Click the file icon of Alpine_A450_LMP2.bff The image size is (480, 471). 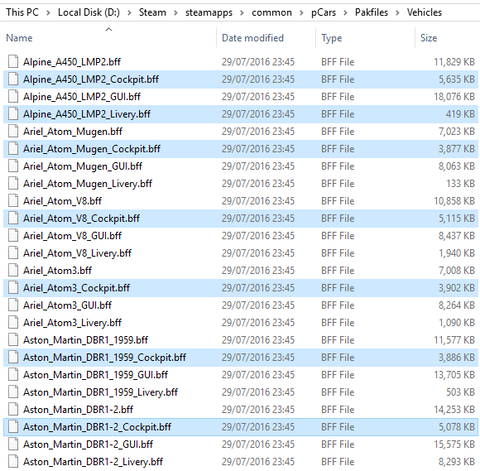click(x=13, y=62)
